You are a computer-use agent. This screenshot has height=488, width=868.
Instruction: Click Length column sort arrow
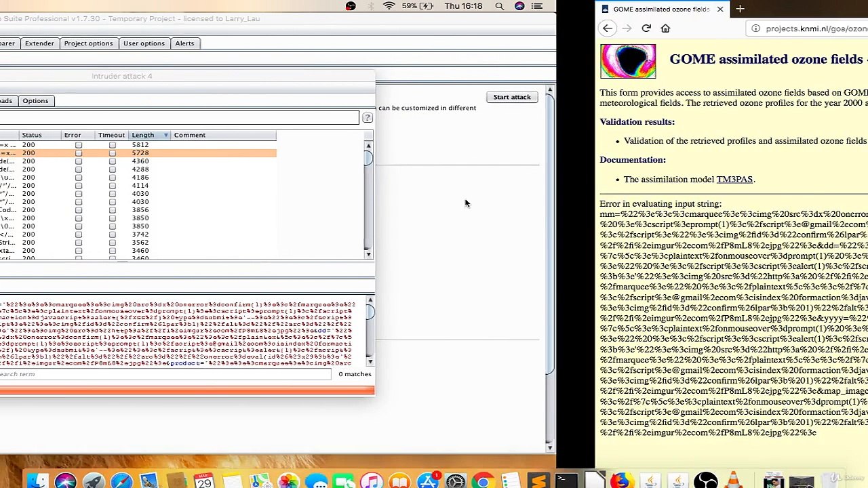click(x=165, y=136)
